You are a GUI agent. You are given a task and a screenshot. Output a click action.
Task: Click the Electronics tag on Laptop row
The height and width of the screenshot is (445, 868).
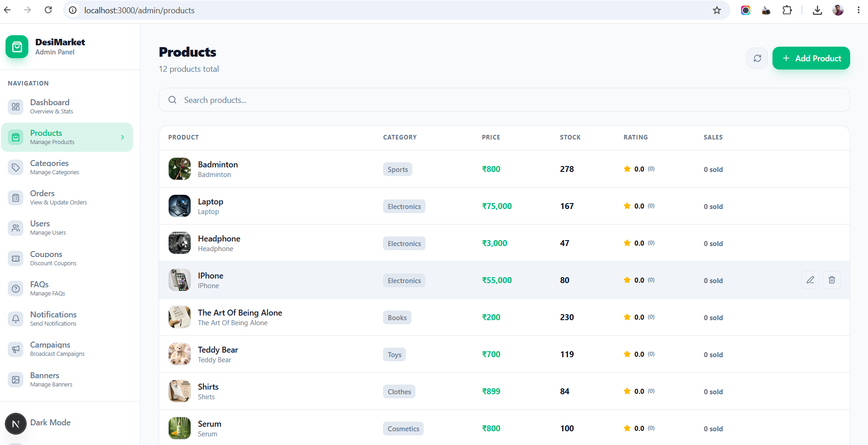pos(404,206)
